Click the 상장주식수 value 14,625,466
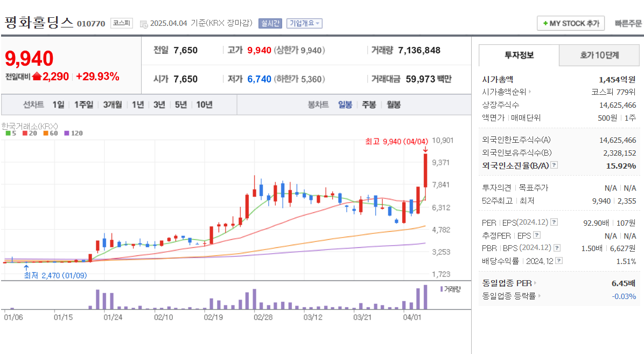Viewport: 644px width, 354px height. click(618, 105)
